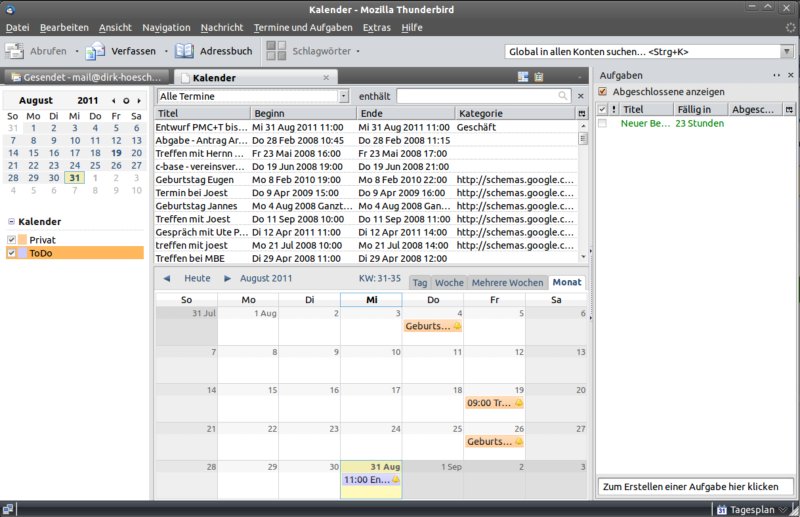Open the Termine und Aufgaben menu
This screenshot has height=517, width=800.
click(303, 28)
